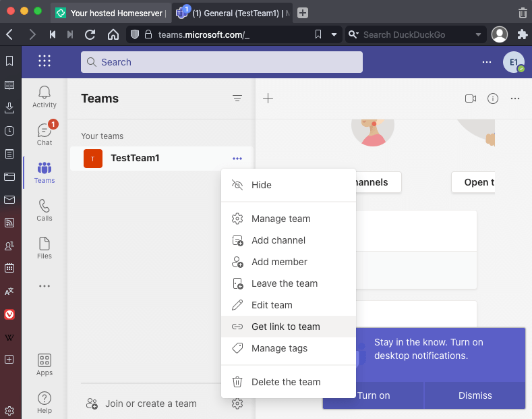
Task: Click the Search DuckDuckGo field
Action: 417,34
